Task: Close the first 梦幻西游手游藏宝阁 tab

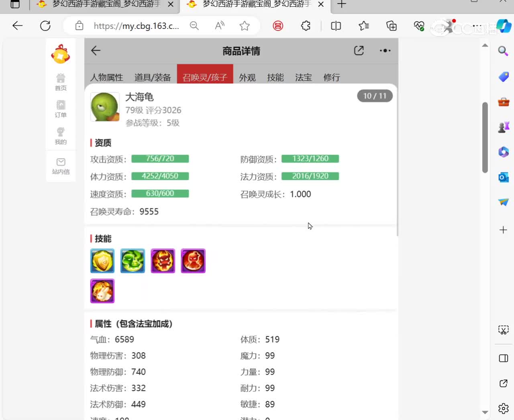Action: coord(171,4)
